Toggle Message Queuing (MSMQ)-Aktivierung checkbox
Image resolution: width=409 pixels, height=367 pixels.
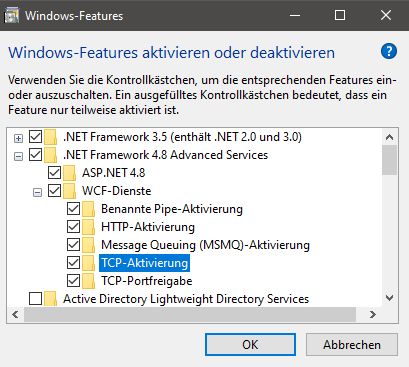pos(73,245)
